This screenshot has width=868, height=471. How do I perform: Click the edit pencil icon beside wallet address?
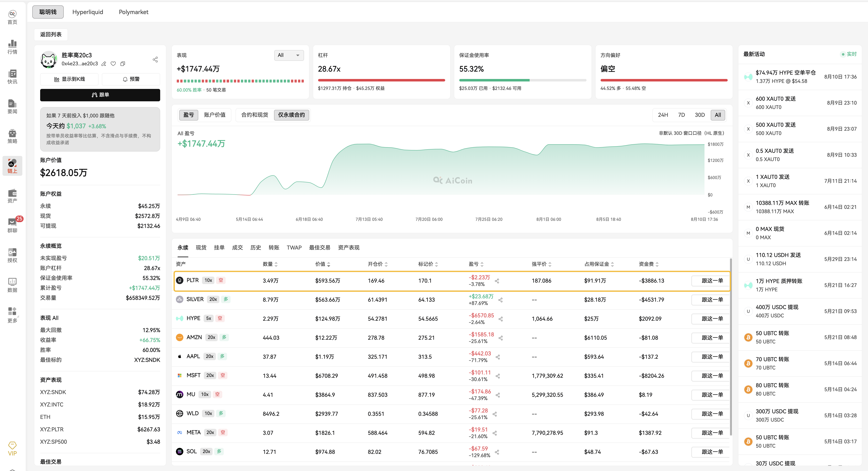[x=104, y=64]
